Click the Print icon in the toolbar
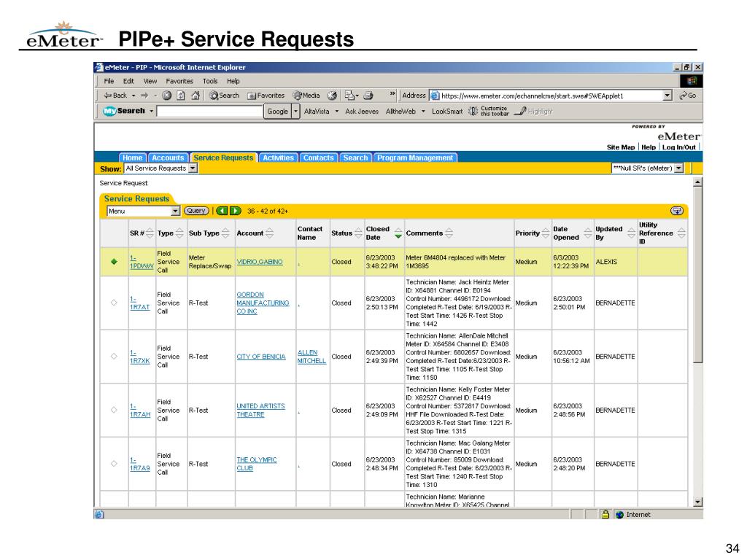Image resolution: width=747 pixels, height=560 pixels. 368,96
